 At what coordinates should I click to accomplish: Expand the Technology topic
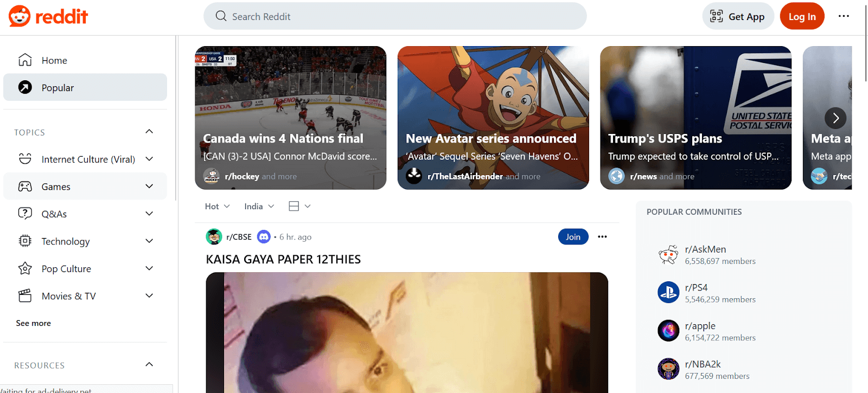click(149, 241)
